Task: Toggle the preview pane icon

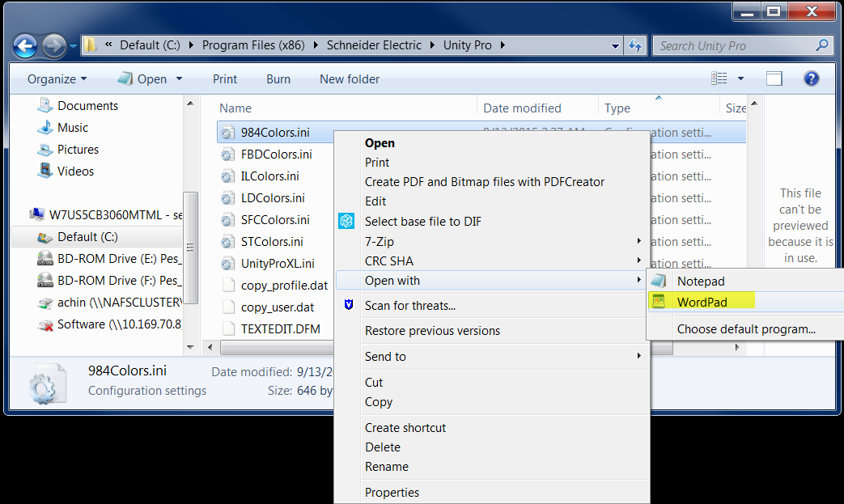Action: pos(774,79)
